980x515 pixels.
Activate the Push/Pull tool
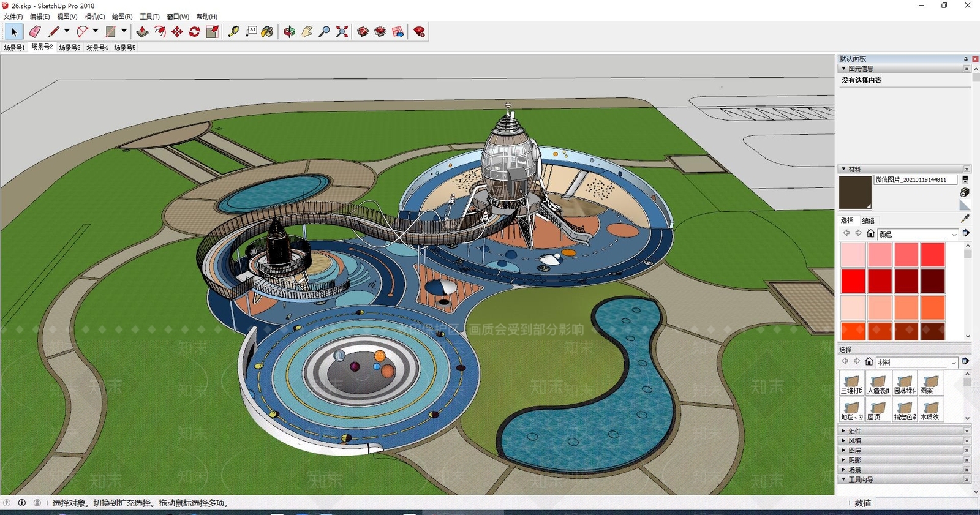tap(142, 32)
